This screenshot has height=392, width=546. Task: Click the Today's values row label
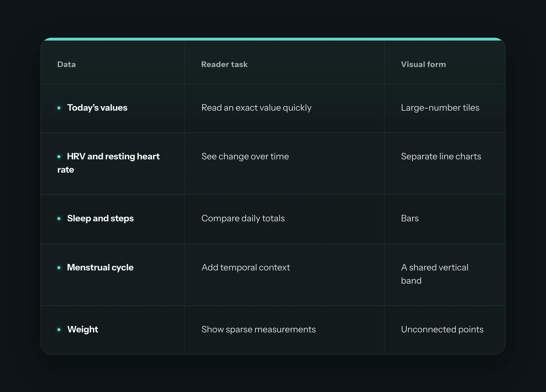pos(97,108)
